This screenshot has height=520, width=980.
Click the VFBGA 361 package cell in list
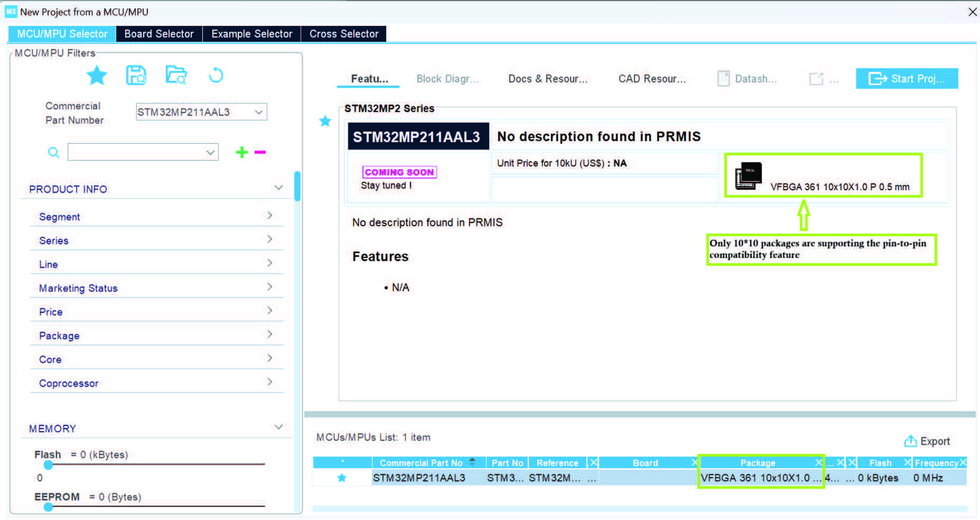761,478
